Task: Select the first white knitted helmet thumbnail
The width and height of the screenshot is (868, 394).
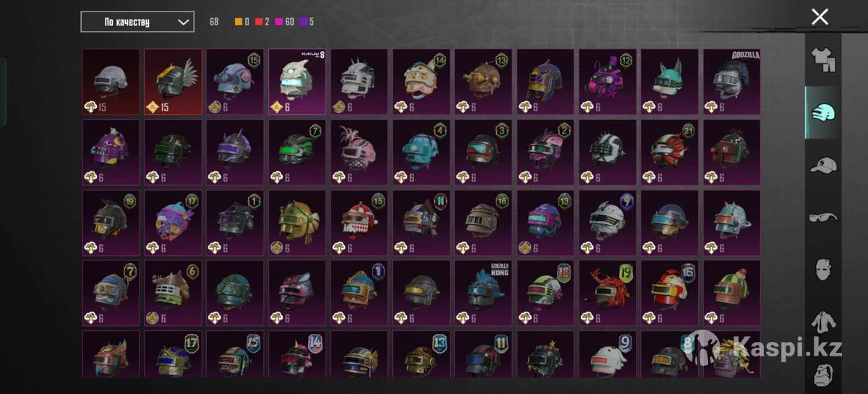Action: [111, 82]
